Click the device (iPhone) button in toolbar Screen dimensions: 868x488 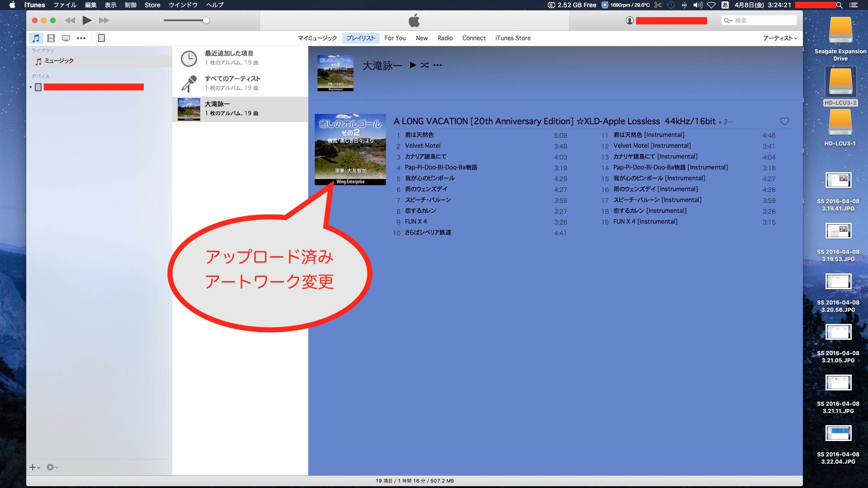[102, 38]
